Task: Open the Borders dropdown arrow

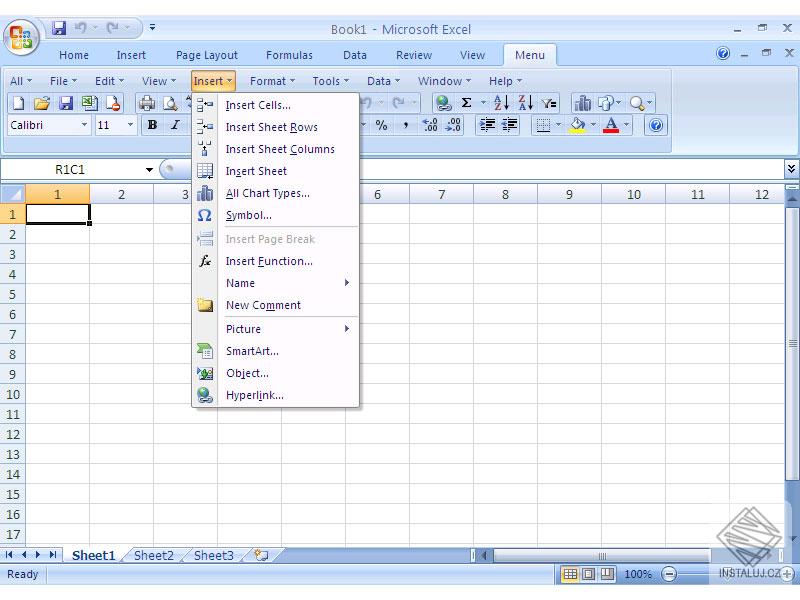Action: (558, 125)
